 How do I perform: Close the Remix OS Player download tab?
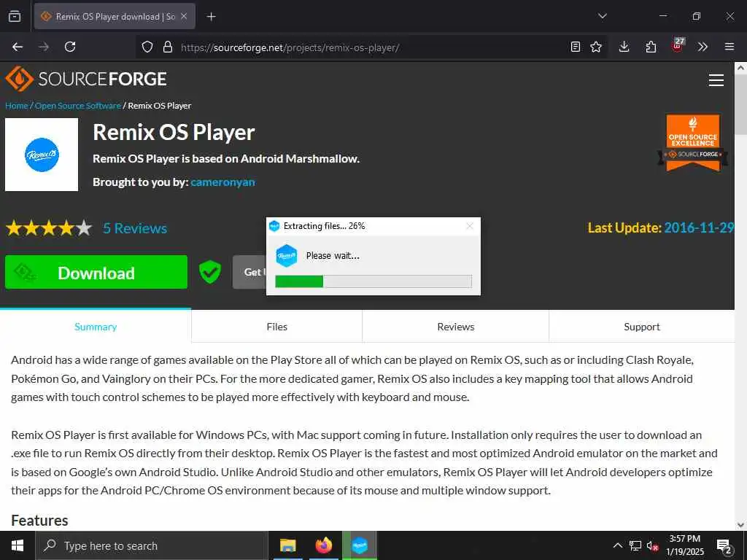point(184,16)
